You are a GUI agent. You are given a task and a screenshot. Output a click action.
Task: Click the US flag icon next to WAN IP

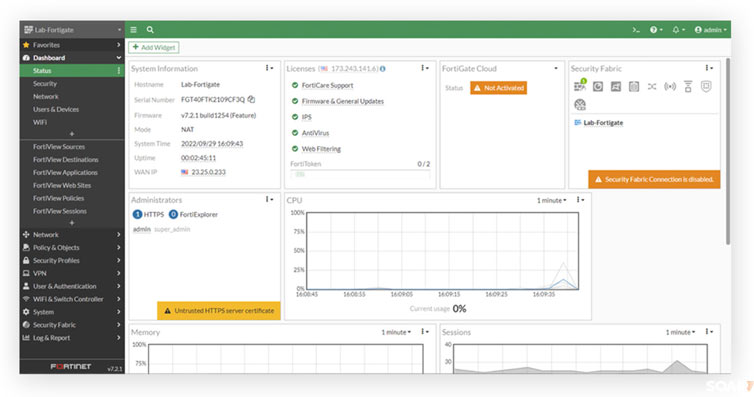(x=185, y=172)
